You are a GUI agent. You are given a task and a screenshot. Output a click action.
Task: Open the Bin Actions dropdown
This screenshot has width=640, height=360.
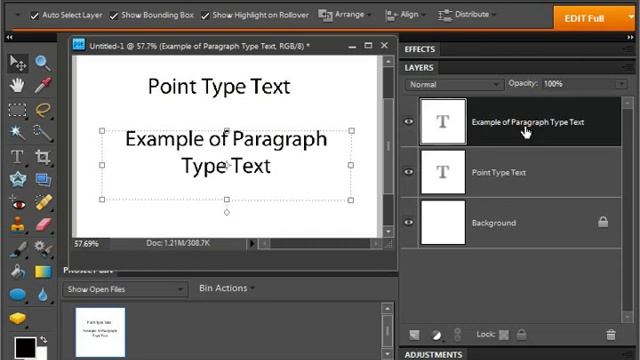(x=227, y=288)
